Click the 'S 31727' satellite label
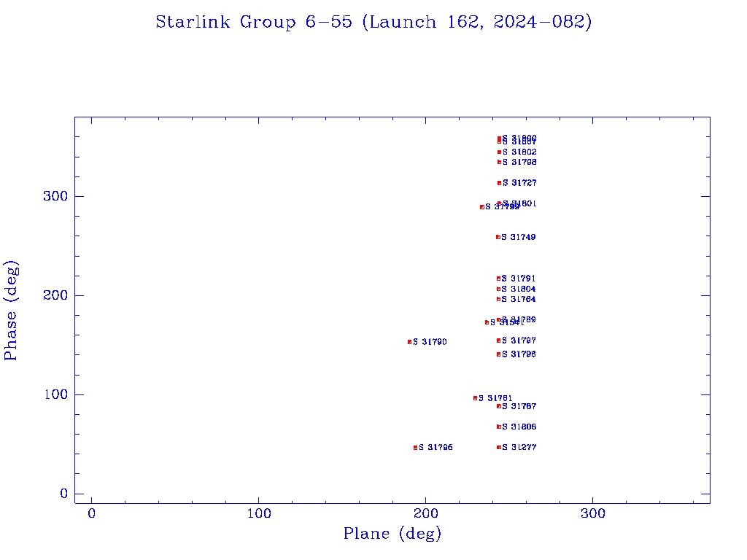Viewport: 747px width, 560px height. click(x=519, y=183)
